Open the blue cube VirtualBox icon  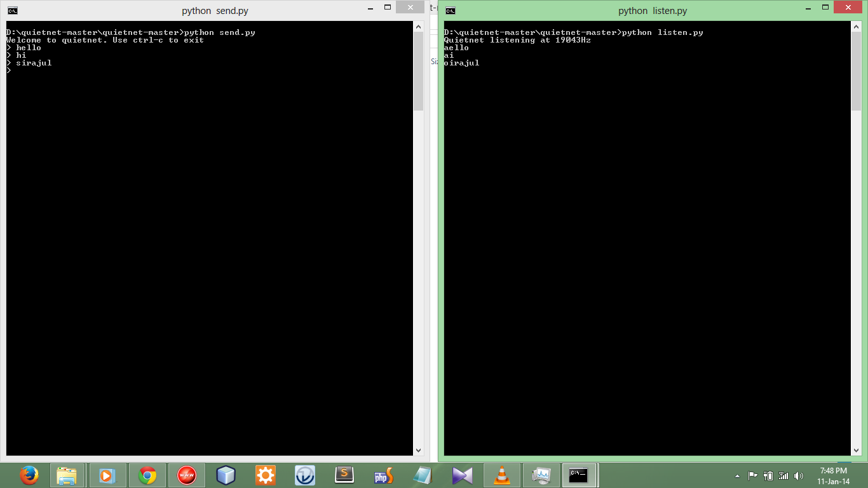tap(226, 475)
